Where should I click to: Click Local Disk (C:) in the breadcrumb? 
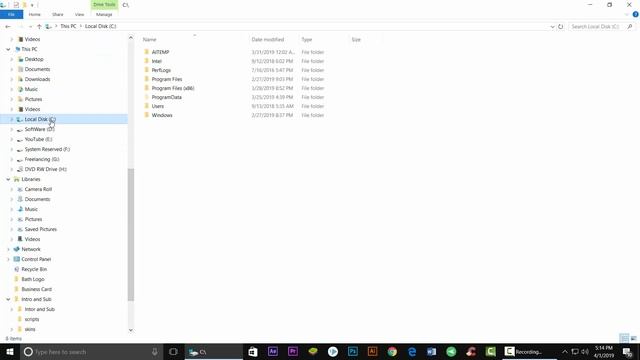coord(100,26)
